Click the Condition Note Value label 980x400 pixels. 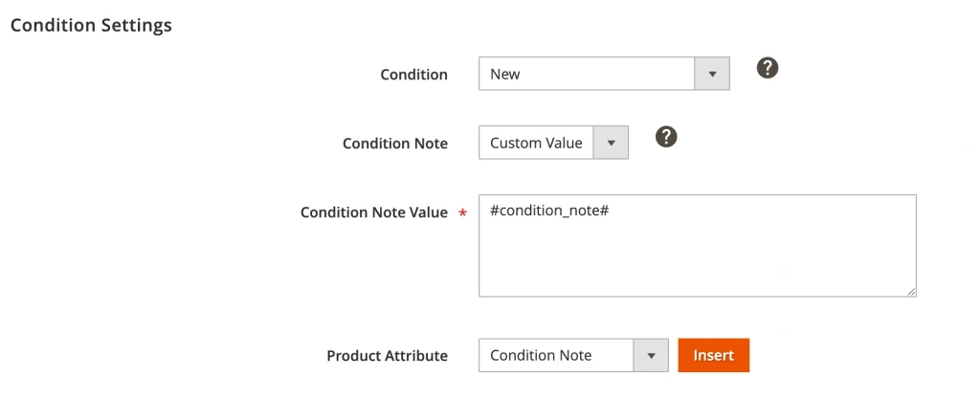pyautogui.click(x=373, y=212)
